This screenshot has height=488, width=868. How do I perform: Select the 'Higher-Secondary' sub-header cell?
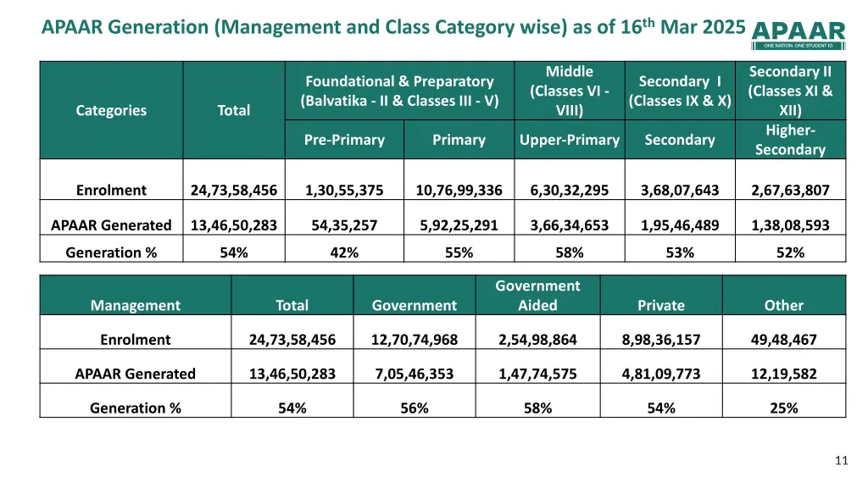pyautogui.click(x=791, y=140)
